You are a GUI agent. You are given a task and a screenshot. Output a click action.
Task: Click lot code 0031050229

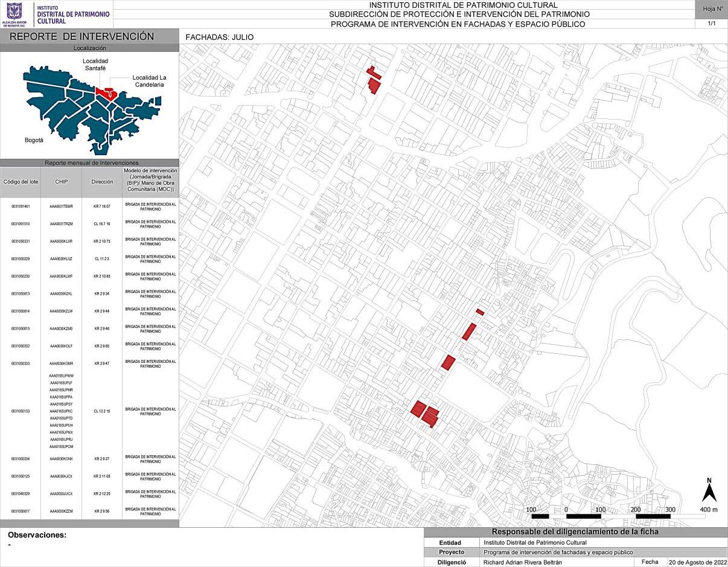pos(21,259)
